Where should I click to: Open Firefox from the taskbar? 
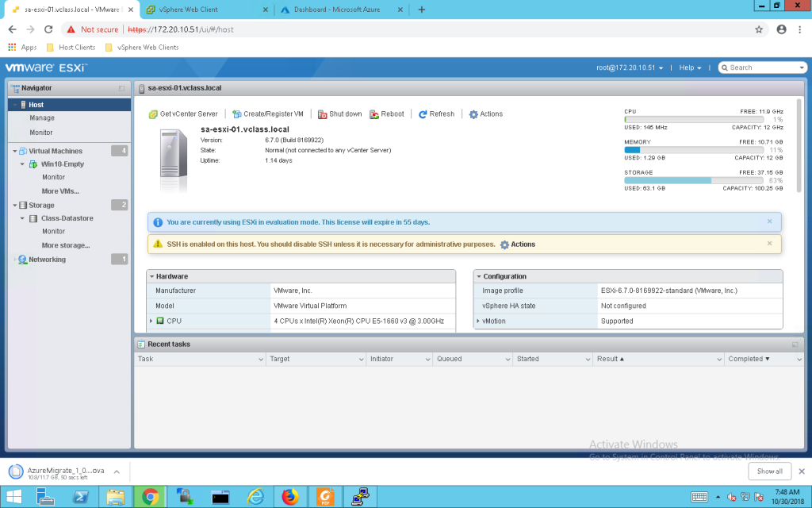click(290, 497)
